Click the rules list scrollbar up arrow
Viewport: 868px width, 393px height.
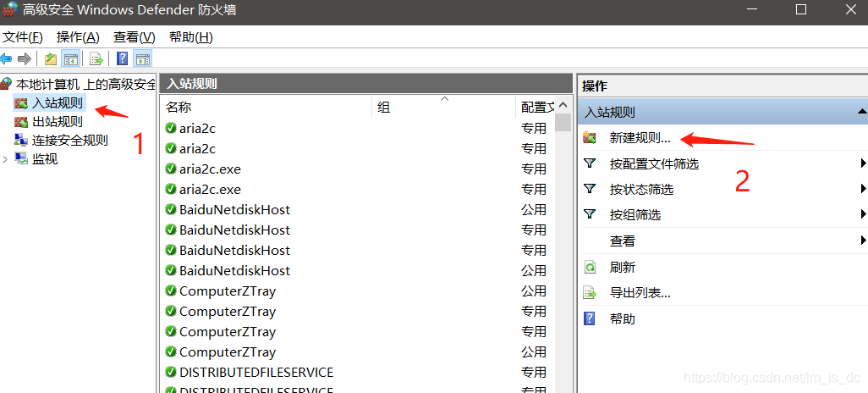[x=563, y=105]
